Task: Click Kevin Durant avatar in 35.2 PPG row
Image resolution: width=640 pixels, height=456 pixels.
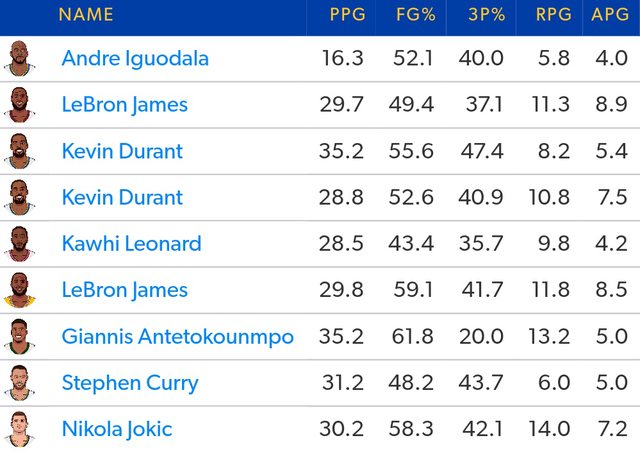Action: [x=18, y=151]
